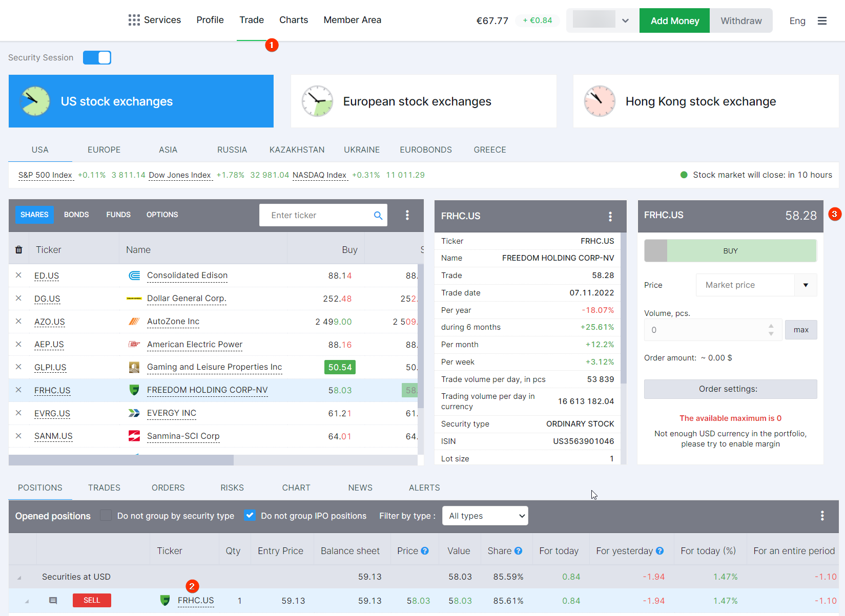The height and width of the screenshot is (616, 845).
Task: Uncheck Do not group IPO positions
Action: pos(250,516)
